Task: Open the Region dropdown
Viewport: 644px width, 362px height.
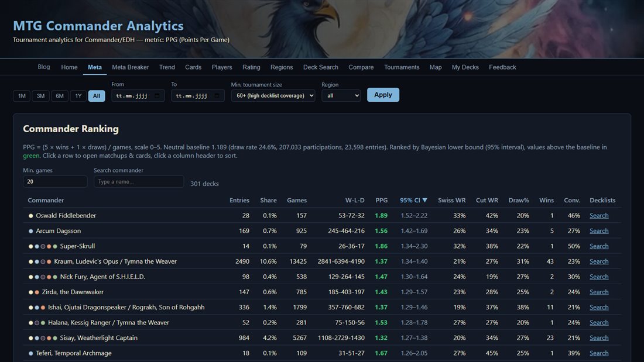Action: tap(341, 96)
